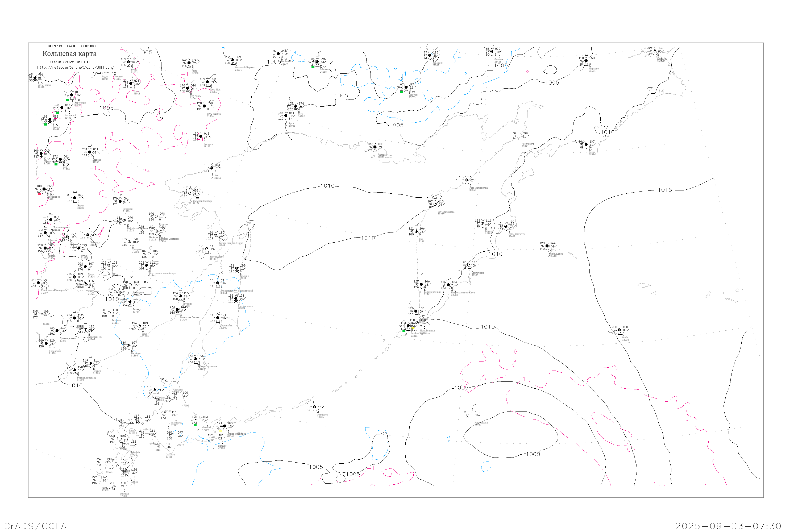Click the Буяга station half-filled circle
The width and height of the screenshot is (798, 532).
tap(128, 62)
